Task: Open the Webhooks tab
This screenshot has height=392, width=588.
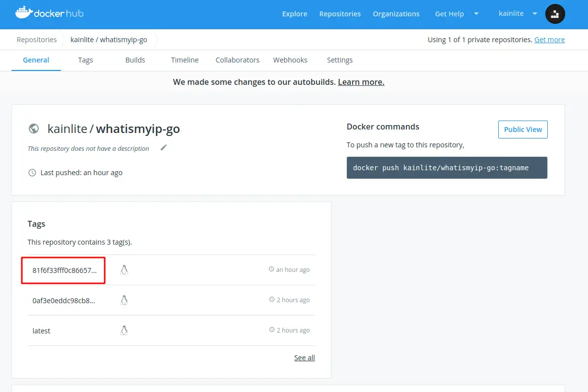Action: click(x=290, y=60)
